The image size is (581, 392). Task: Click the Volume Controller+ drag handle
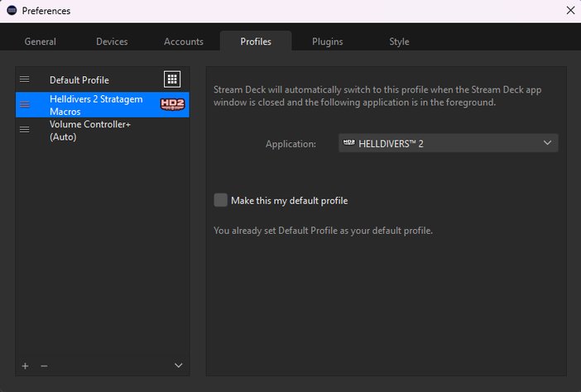pos(25,130)
